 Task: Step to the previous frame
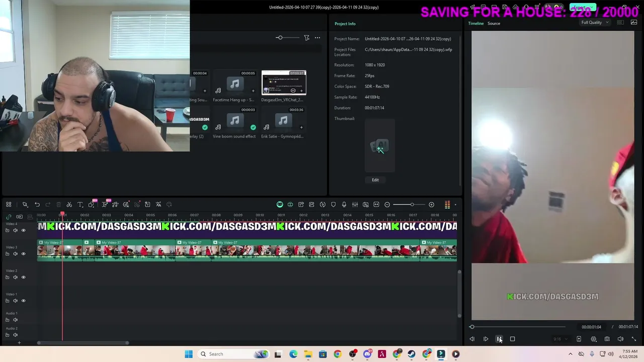472,339
